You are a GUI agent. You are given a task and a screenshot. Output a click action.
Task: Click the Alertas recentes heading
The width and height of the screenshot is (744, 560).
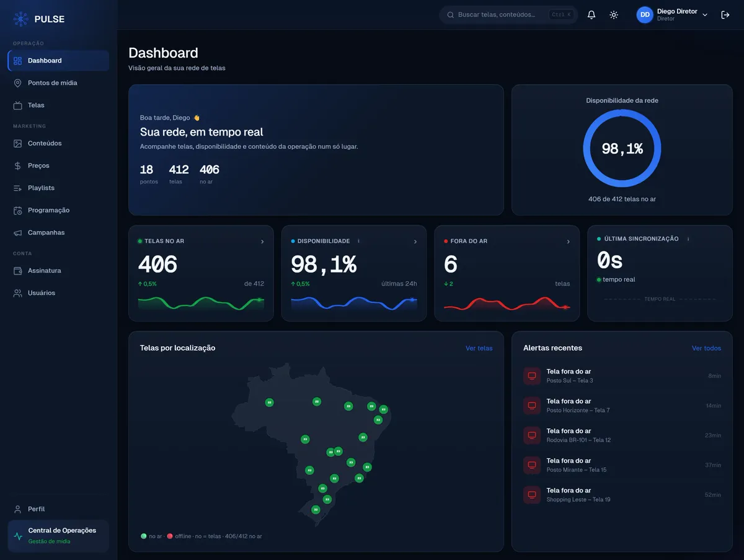pos(552,348)
